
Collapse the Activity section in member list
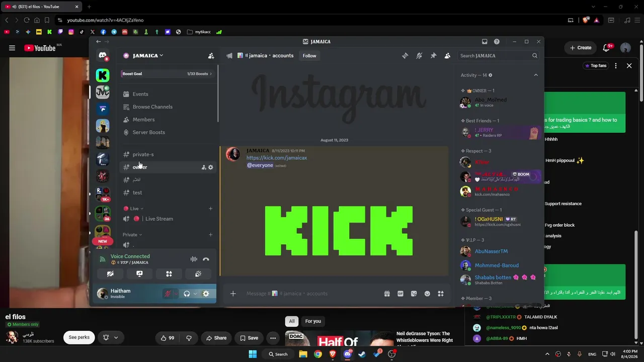point(536,75)
